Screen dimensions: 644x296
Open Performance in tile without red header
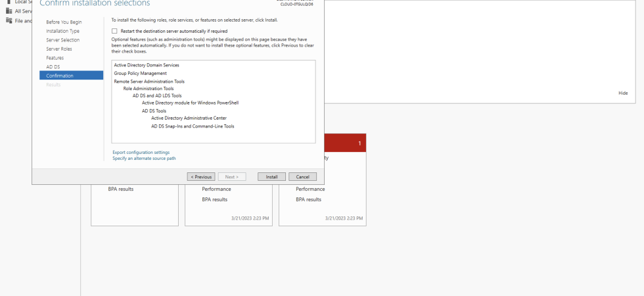tap(216, 189)
